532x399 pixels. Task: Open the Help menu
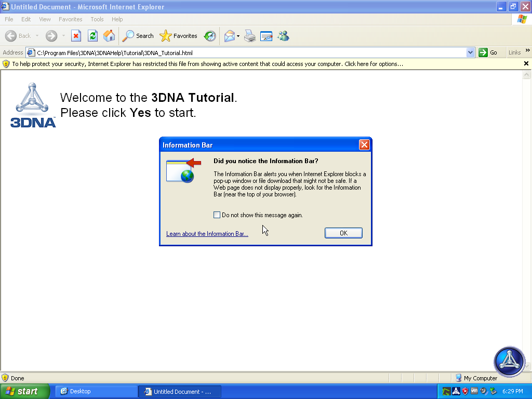click(117, 19)
